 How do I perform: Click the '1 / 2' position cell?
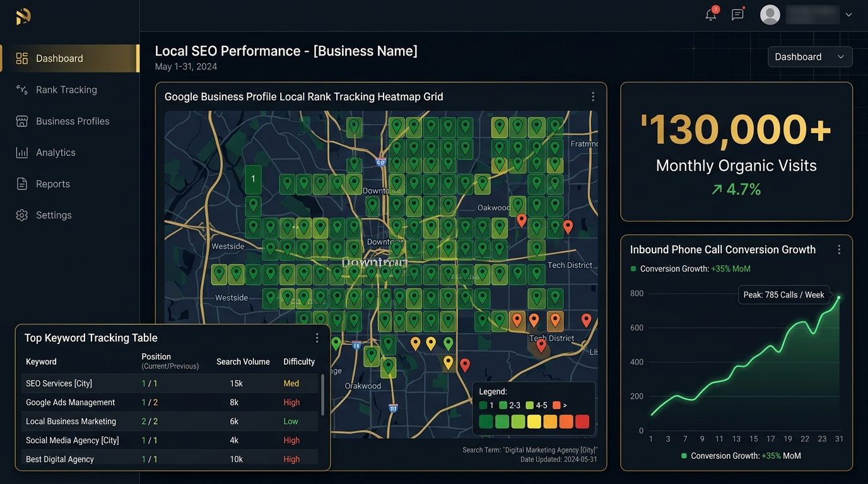pyautogui.click(x=150, y=402)
